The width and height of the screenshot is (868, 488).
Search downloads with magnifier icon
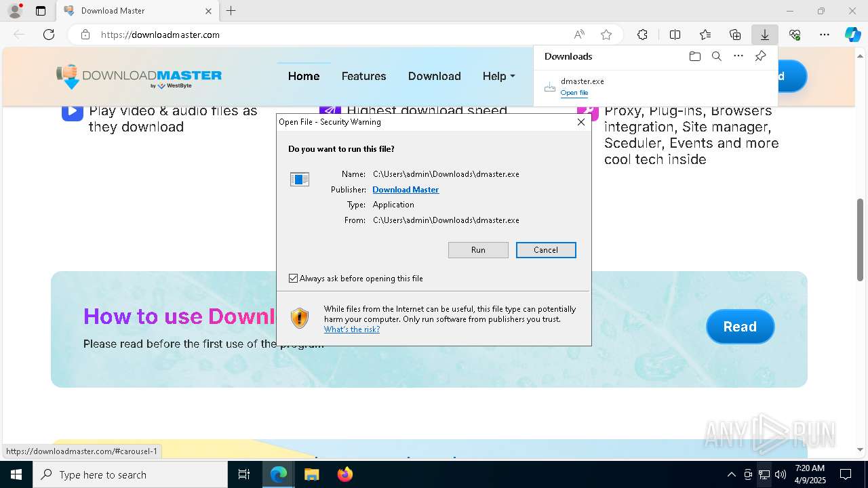point(716,56)
